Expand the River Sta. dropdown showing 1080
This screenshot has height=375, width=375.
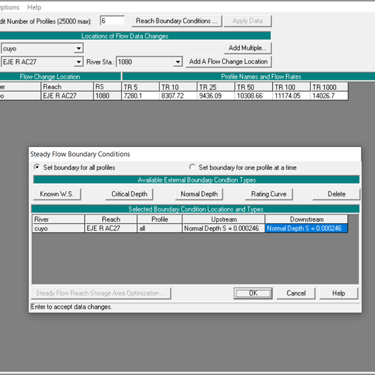pyautogui.click(x=178, y=62)
